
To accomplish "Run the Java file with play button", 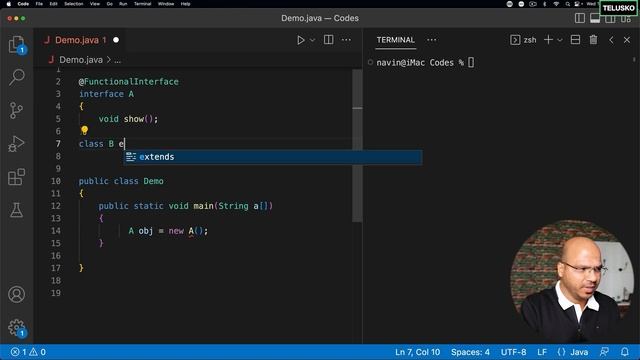I will (x=301, y=40).
